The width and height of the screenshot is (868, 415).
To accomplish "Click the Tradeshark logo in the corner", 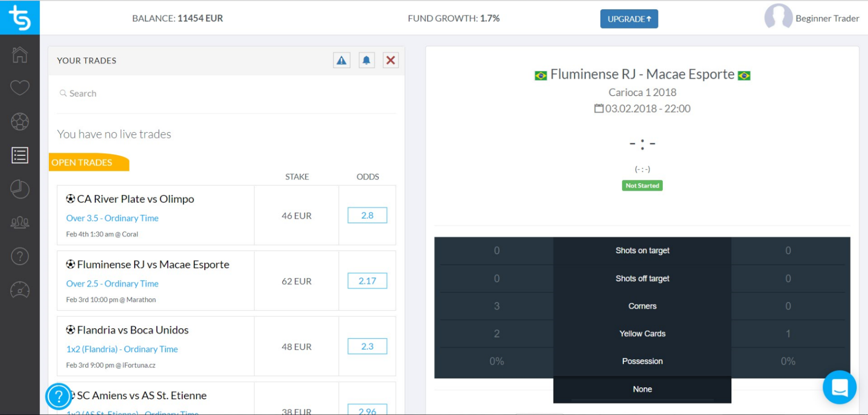I will pyautogui.click(x=20, y=18).
